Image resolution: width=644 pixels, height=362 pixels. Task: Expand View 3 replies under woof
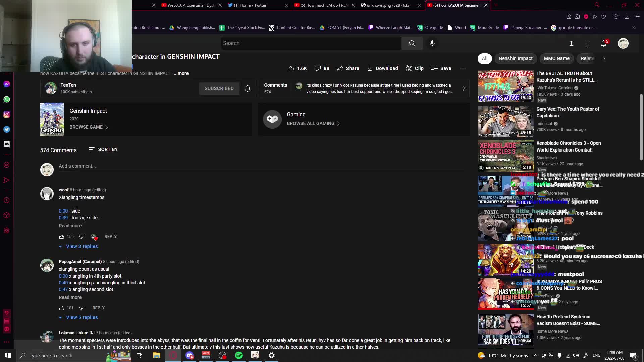click(78, 246)
